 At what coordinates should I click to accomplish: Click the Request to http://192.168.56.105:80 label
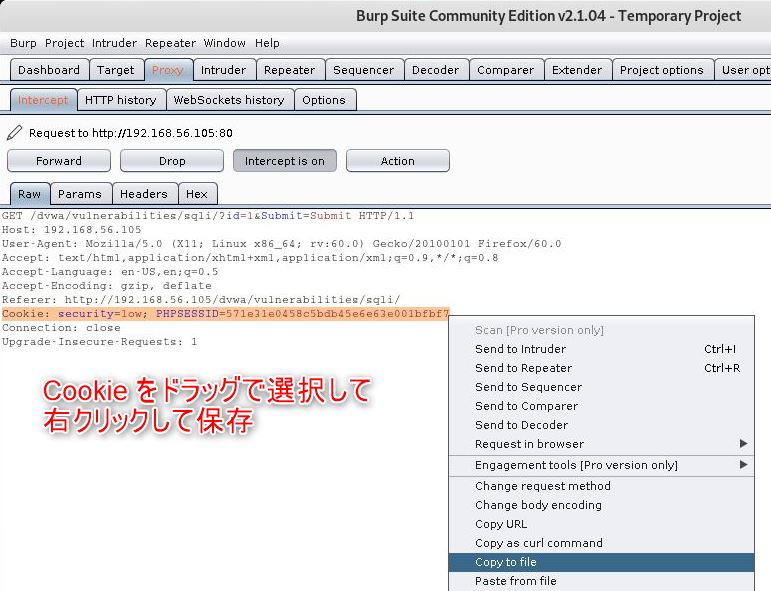pyautogui.click(x=131, y=133)
